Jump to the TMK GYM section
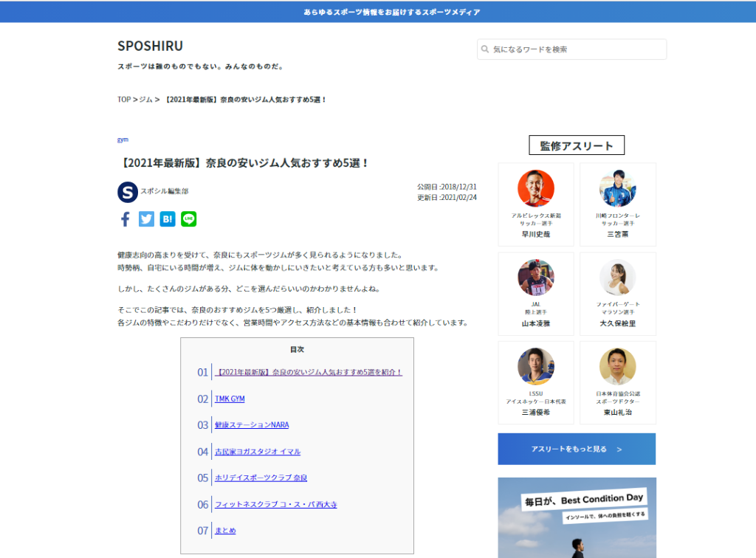Screen dimensions: 756x558 (230, 399)
